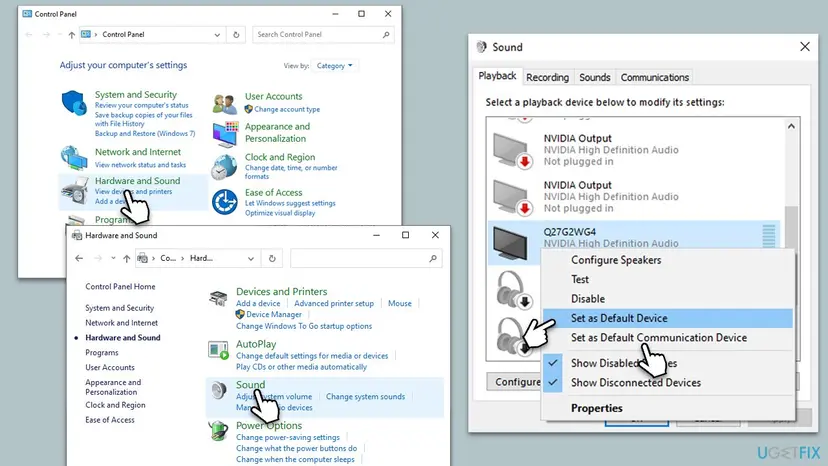
Task: Click Change power-saving settings link
Action: 288,437
